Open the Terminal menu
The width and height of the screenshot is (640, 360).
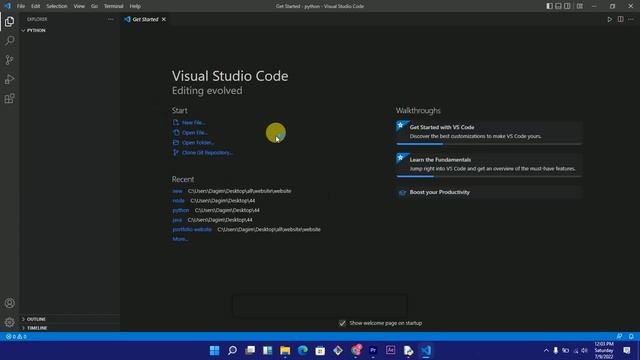pyautogui.click(x=113, y=6)
